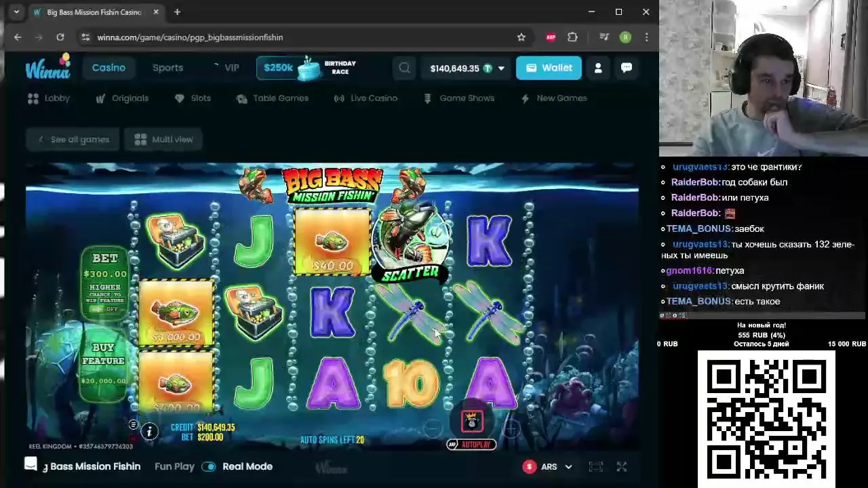Screen dimensions: 868x488
Task: Open the browser tab search dropdown
Action: click(x=16, y=12)
